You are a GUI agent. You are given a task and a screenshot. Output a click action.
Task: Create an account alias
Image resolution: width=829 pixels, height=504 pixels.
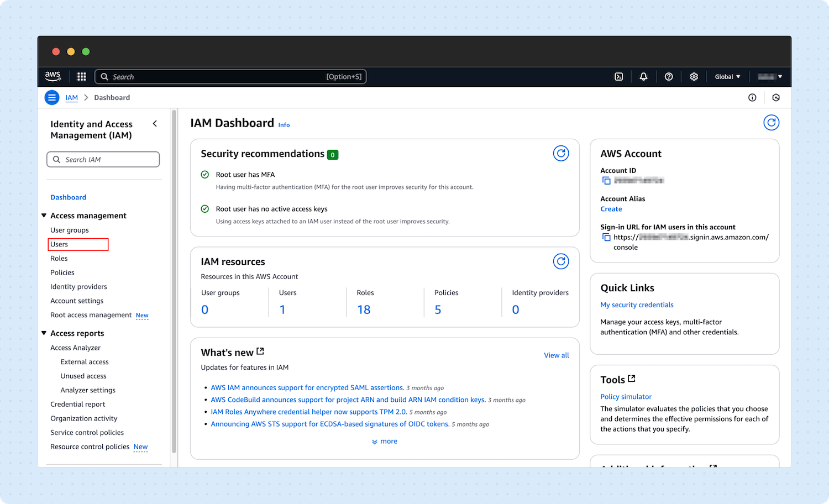pos(611,209)
